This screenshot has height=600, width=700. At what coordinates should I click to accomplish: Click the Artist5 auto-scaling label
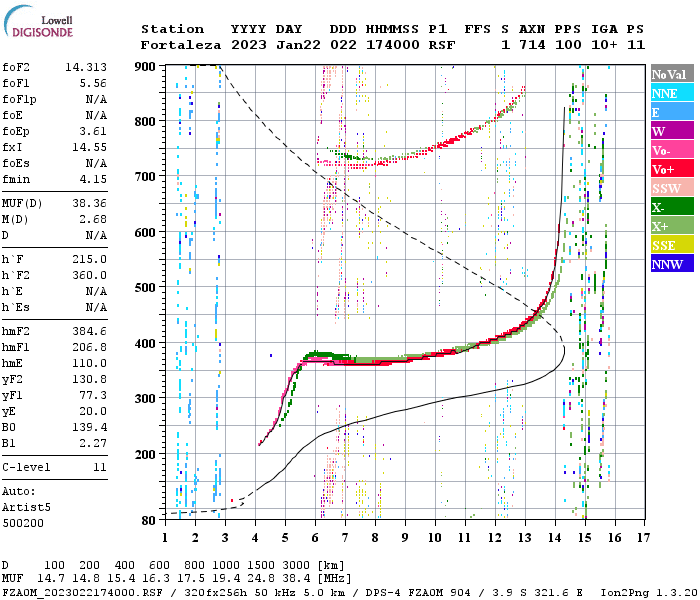point(26,508)
